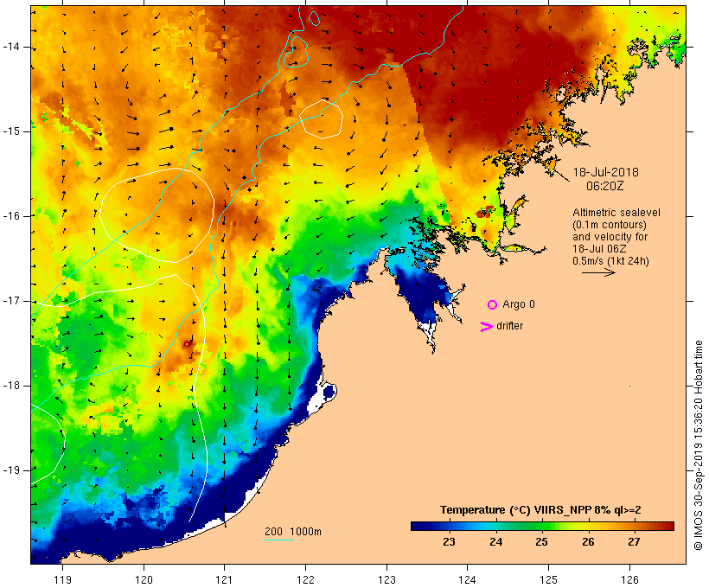709x588 pixels.
Task: Click the 'and velocity for' caption line
Action: point(610,237)
